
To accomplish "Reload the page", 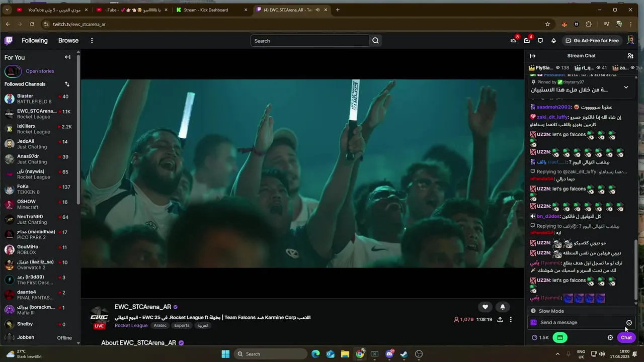I will point(32,24).
